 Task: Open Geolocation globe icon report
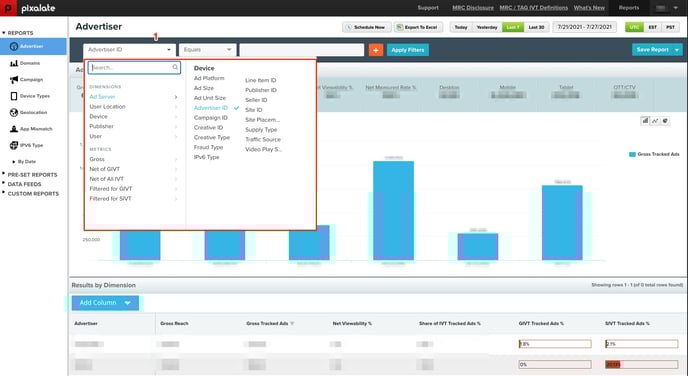tap(14, 112)
